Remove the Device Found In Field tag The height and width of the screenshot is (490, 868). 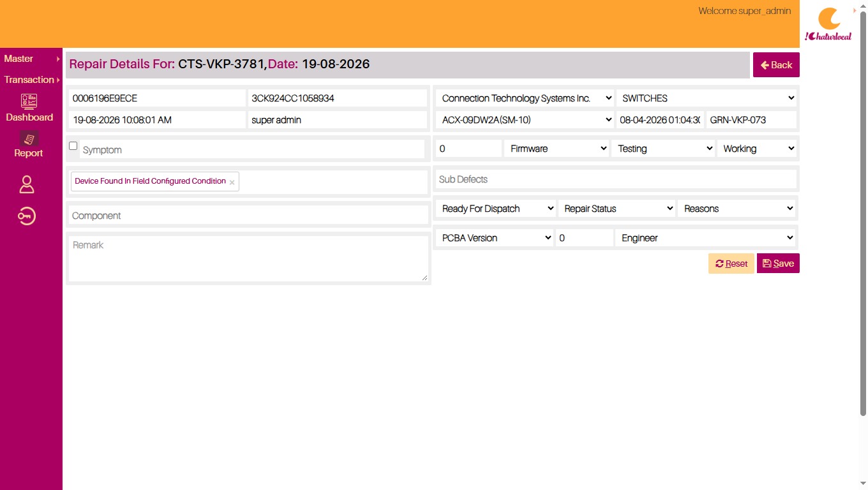pyautogui.click(x=232, y=182)
